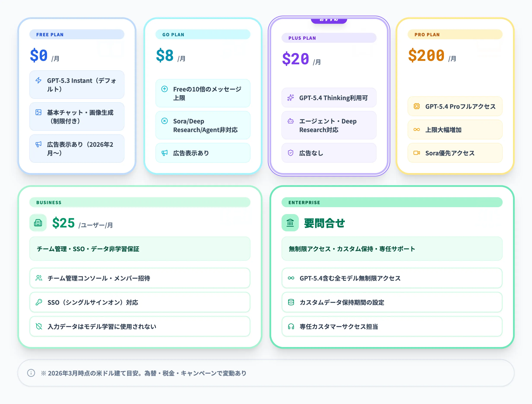Select the shield icon beside 広告なし
This screenshot has width=532, height=404.
pos(291,153)
